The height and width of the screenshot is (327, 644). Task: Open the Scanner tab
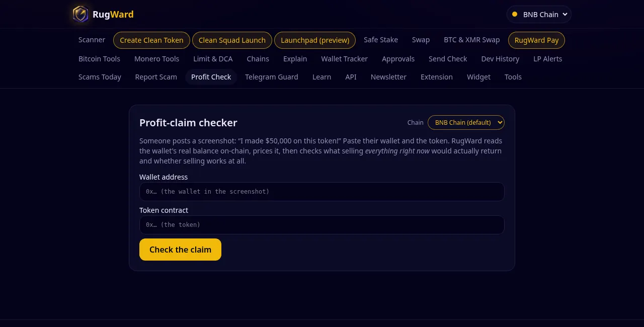click(x=92, y=40)
